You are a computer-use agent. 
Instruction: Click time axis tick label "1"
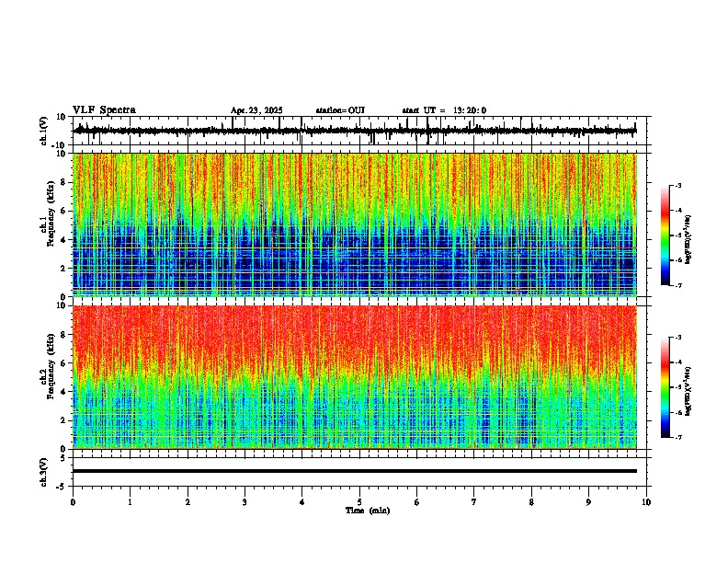(130, 502)
